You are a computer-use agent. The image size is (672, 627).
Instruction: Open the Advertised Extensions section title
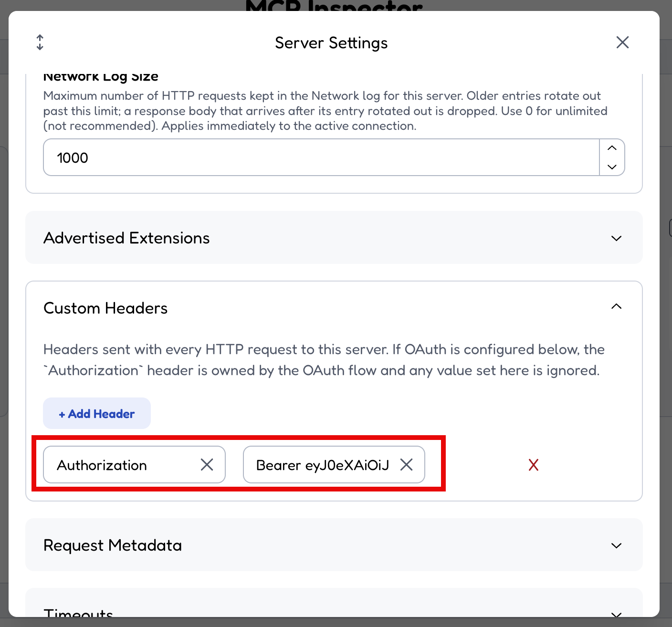click(x=126, y=238)
